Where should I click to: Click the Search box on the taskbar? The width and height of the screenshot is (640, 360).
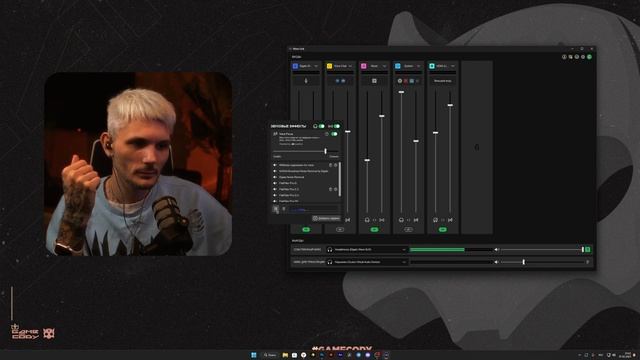coord(269,355)
